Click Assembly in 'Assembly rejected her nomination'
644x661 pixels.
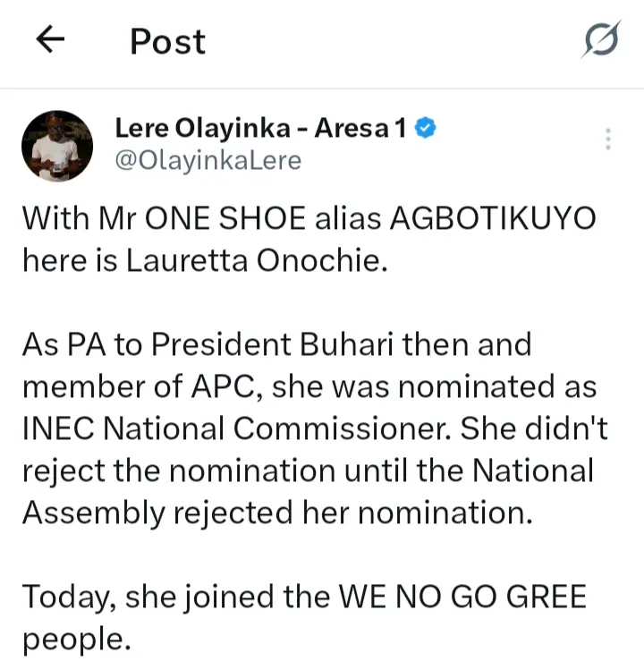coord(93,512)
